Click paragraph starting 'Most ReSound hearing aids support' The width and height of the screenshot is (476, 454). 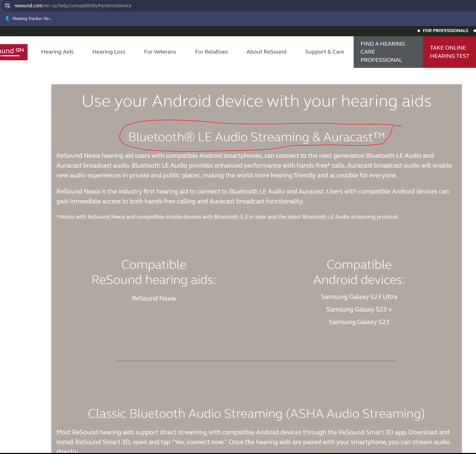253,441
